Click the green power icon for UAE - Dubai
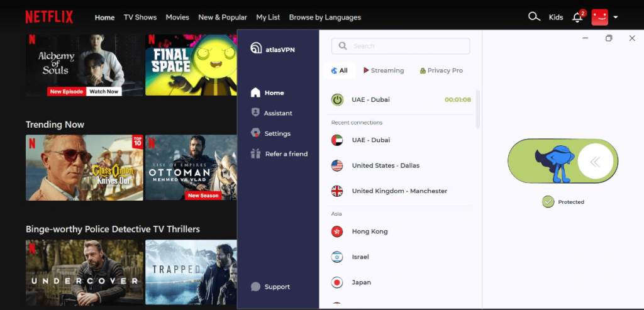This screenshot has width=644, height=310. 337,99
